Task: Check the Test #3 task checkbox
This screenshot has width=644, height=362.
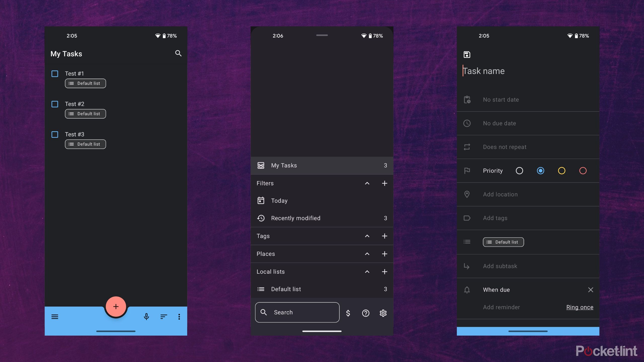Action: pos(55,134)
